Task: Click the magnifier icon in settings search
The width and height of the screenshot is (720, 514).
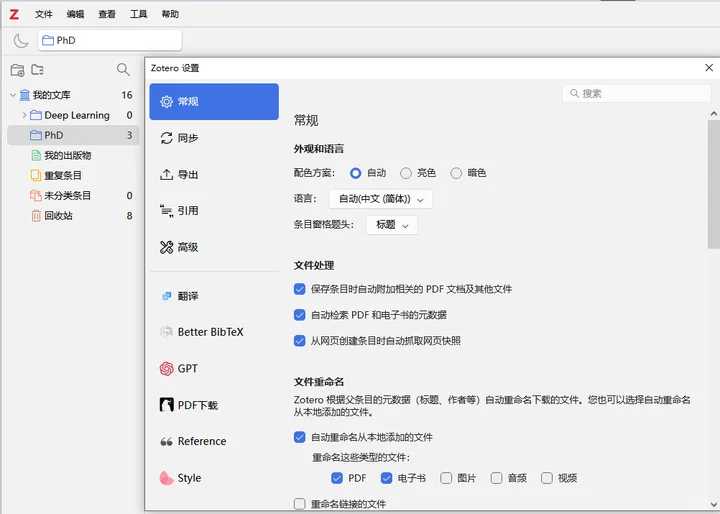Action: (x=574, y=94)
